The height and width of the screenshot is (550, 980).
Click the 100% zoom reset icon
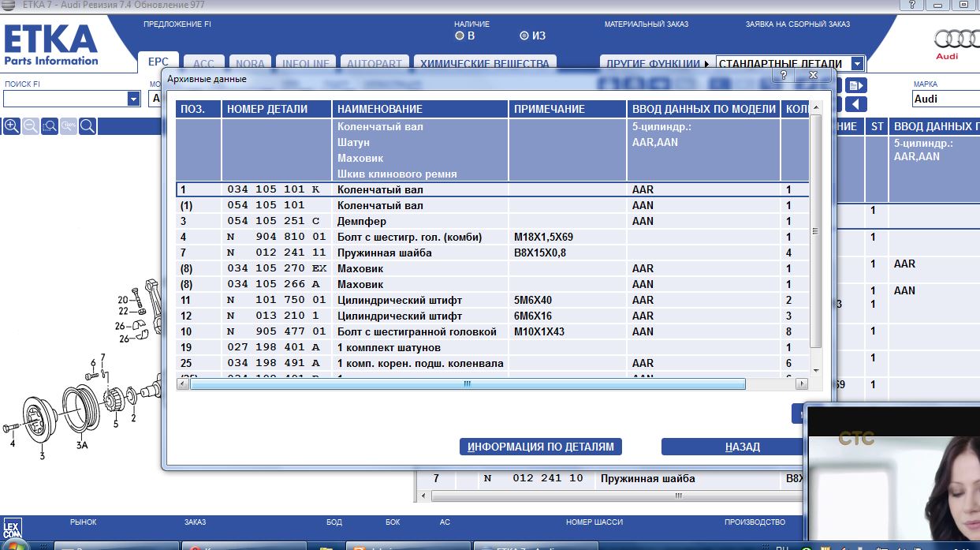click(69, 126)
